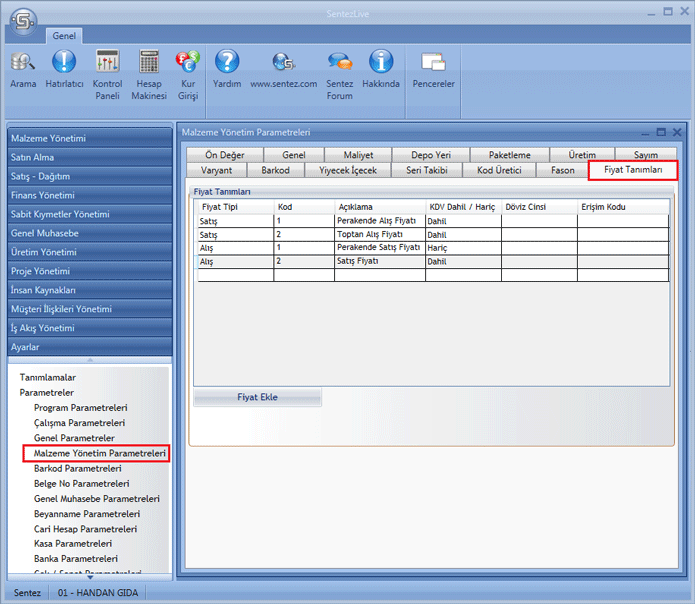
Task: Expand the Satın Alma module
Action: coord(90,157)
